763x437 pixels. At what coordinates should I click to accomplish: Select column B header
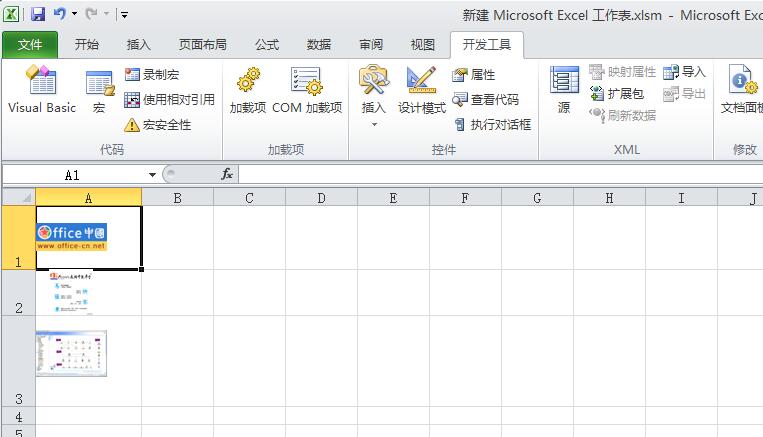(x=178, y=198)
